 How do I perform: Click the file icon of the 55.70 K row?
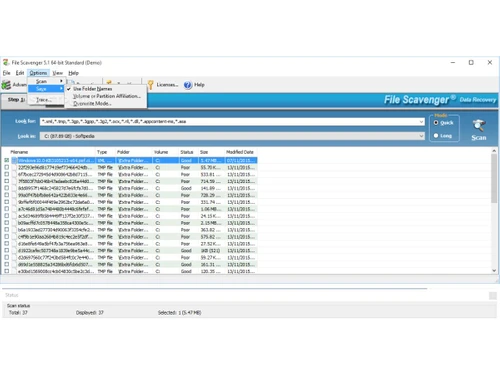(14, 167)
